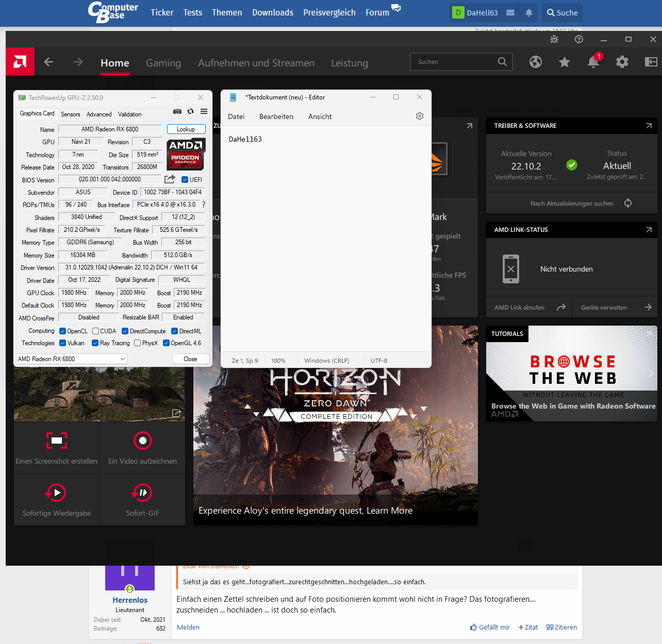The width and height of the screenshot is (662, 644).
Task: Toggle the OpenGL 4.6 checkbox
Action: tap(166, 343)
